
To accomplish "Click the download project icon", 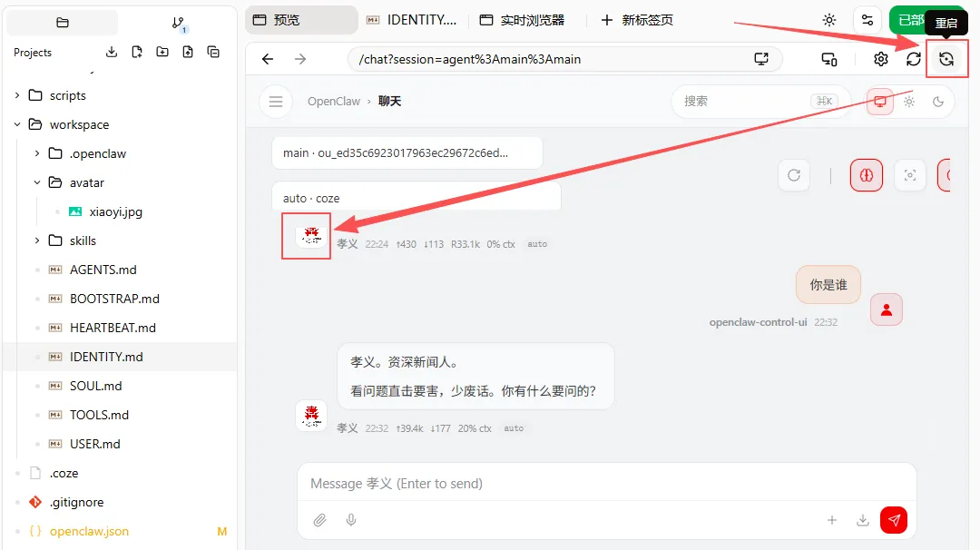I will coord(112,52).
